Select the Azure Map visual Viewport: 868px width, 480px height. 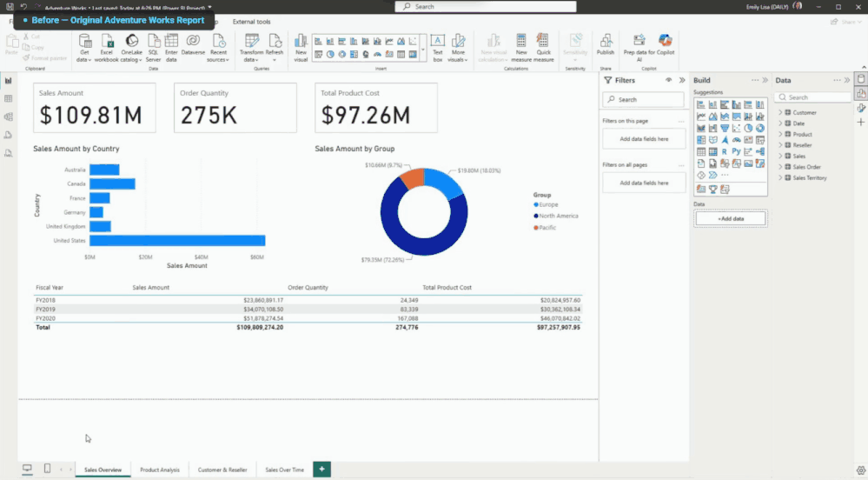(x=725, y=140)
